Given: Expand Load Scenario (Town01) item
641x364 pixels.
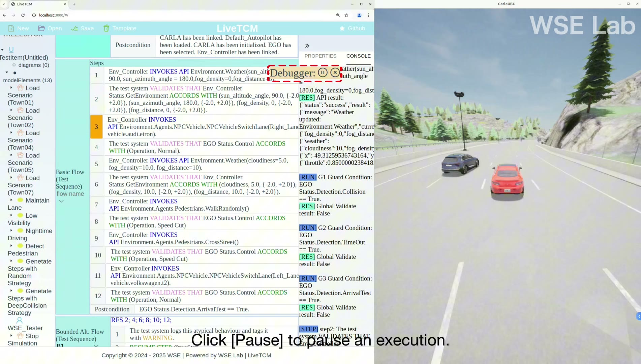Looking at the screenshot, I should [11, 88].
